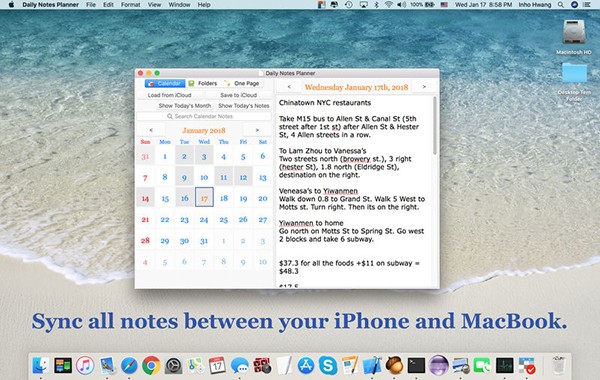The image size is (600, 380).
Task: Switch to the One Page view tab
Action: [x=242, y=83]
